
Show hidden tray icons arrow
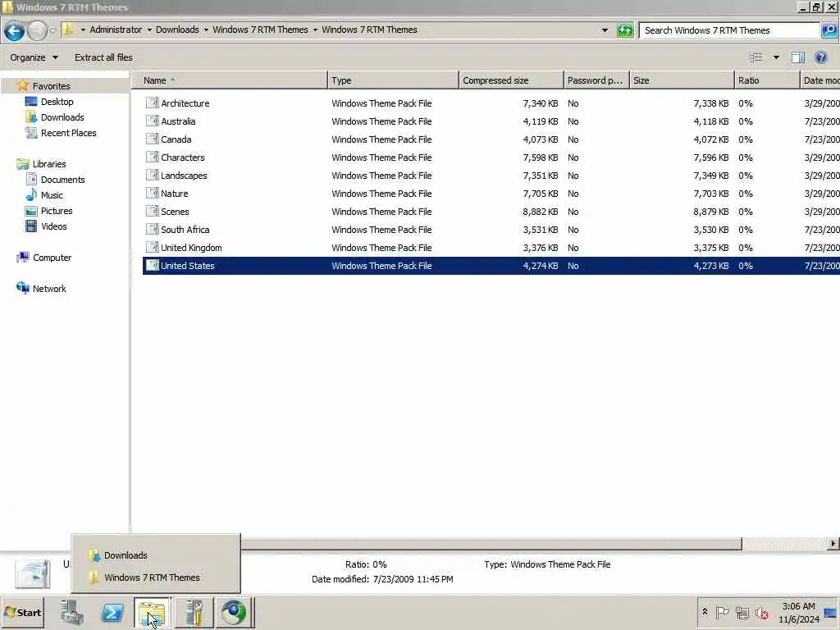pyautogui.click(x=705, y=612)
